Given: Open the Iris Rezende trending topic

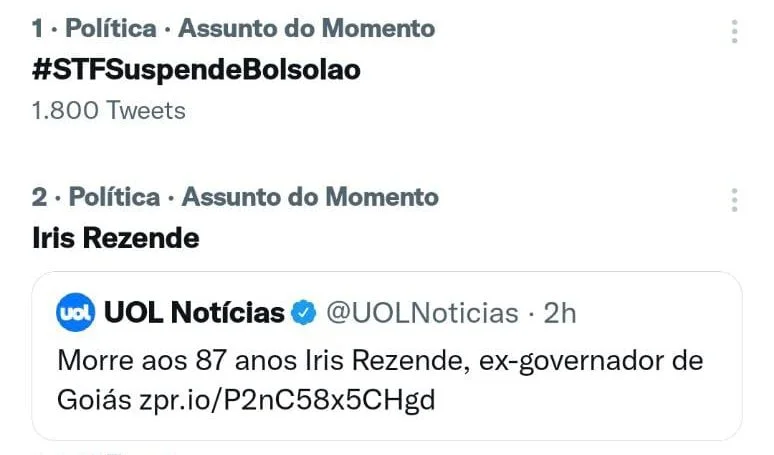Looking at the screenshot, I should pos(116,238).
